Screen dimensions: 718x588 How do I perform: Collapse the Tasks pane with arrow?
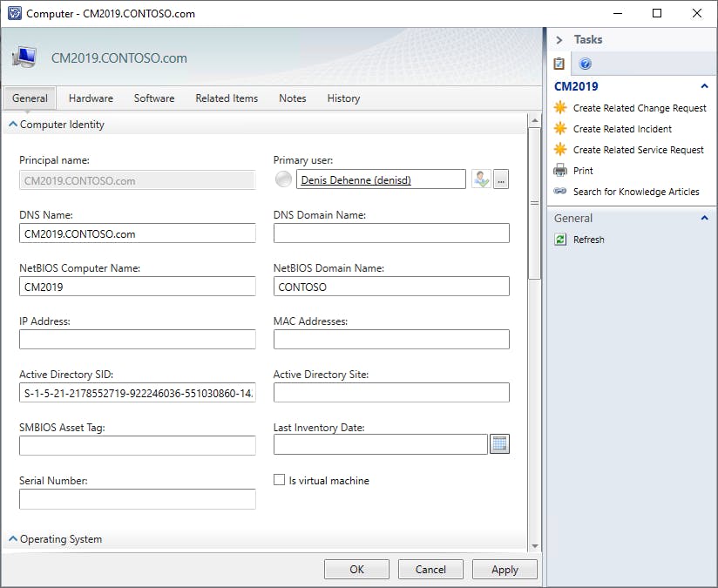[559, 40]
